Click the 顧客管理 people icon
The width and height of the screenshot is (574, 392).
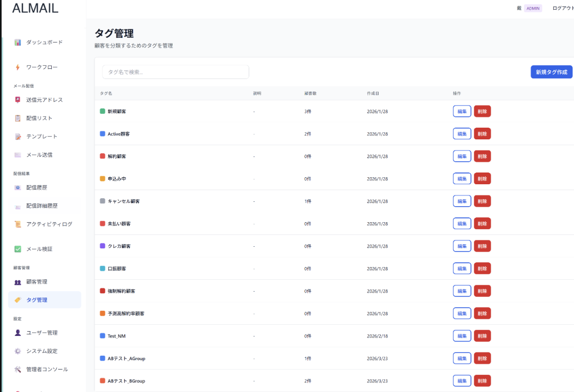pyautogui.click(x=18, y=281)
